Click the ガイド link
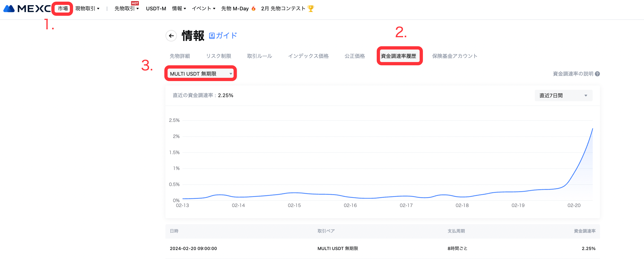644x259 pixels. (x=226, y=36)
